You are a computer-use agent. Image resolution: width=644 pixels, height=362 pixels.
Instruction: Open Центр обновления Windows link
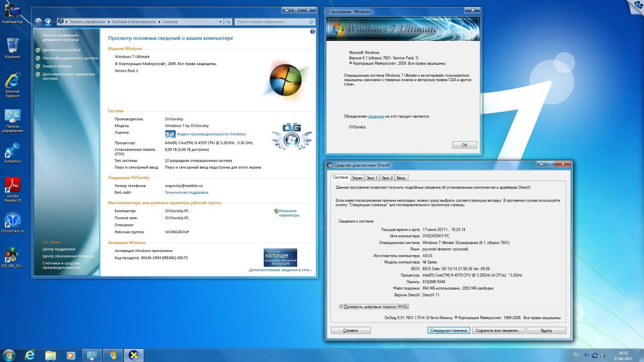(68, 256)
